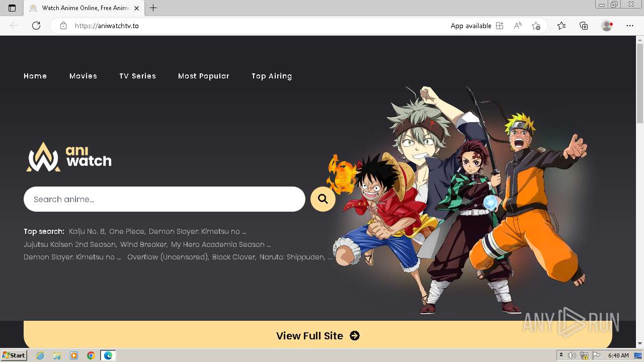The image size is (644, 362).
Task: Show hidden tray icons arrow
Action: tap(561, 355)
